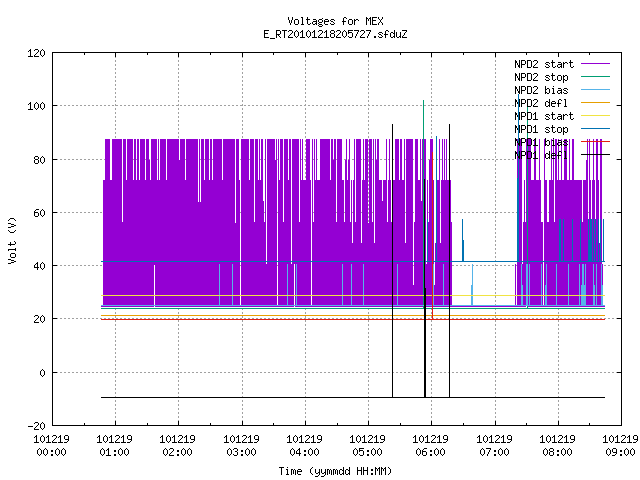
Task: Click the x-axis tick 101219 00:00
Action: point(51,446)
